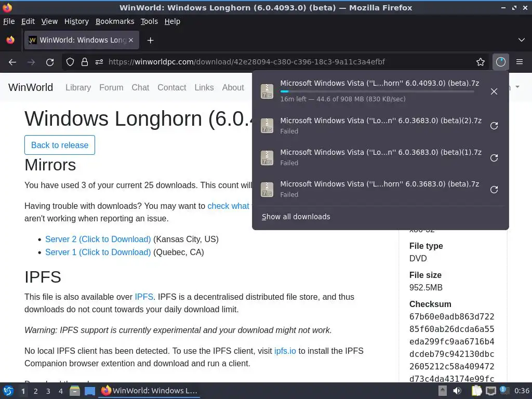Click the 7z file icon of the active download
Image resolution: width=532 pixels, height=399 pixels.
coord(267,91)
